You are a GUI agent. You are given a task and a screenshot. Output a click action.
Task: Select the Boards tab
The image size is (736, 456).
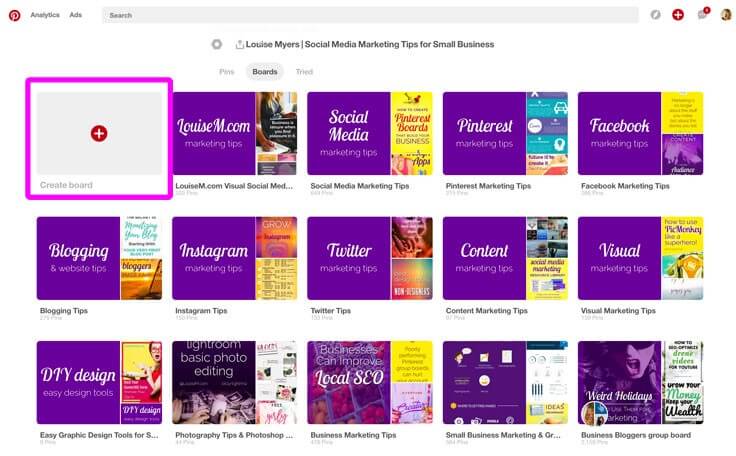(x=265, y=72)
